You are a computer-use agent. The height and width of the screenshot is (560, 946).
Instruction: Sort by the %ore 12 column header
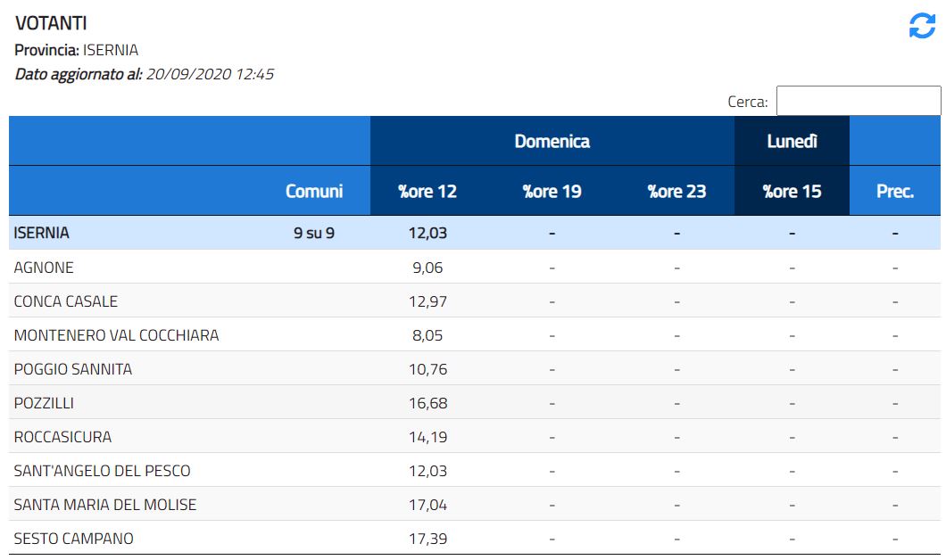pos(427,191)
